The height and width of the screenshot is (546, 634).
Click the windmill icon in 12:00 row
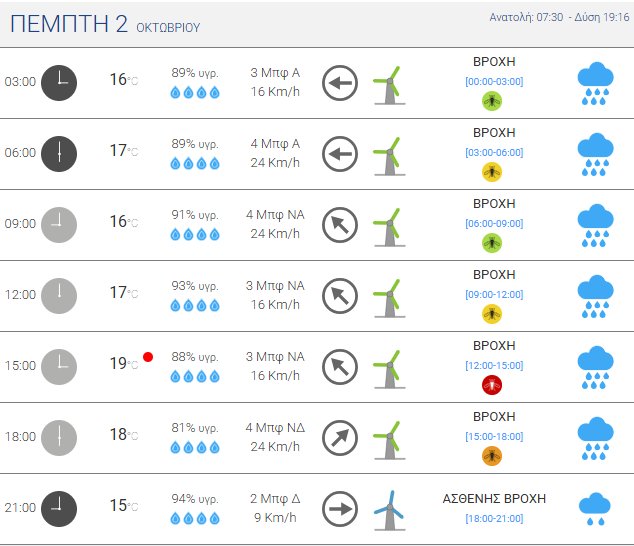[x=387, y=297]
